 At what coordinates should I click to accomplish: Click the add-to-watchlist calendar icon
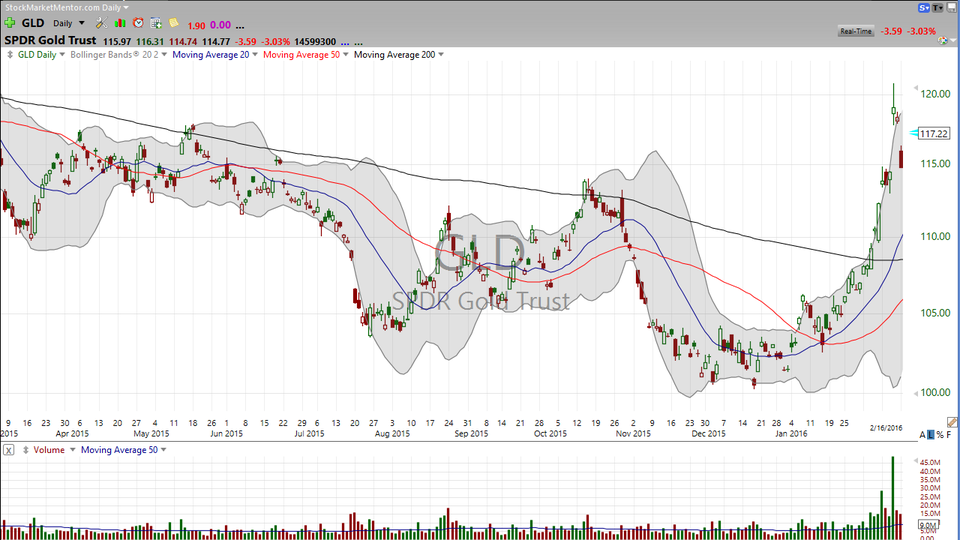[x=156, y=23]
